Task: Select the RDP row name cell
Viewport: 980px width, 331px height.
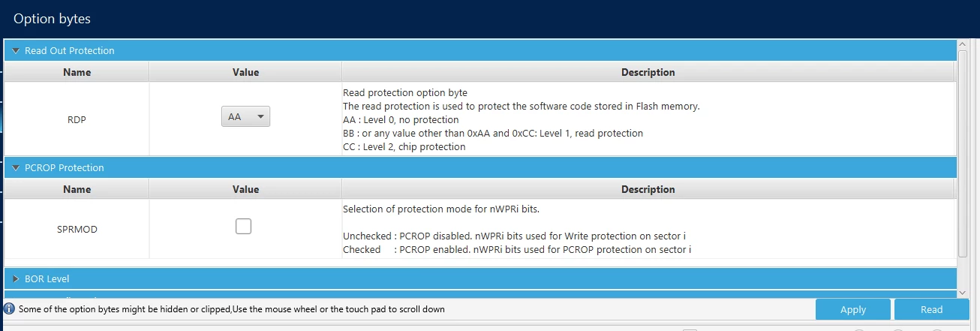Action: coord(77,119)
